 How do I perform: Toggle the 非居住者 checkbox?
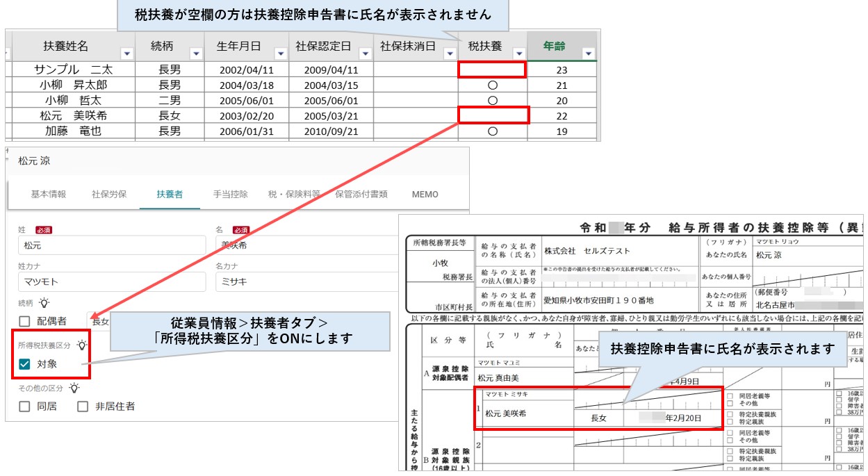pos(82,407)
